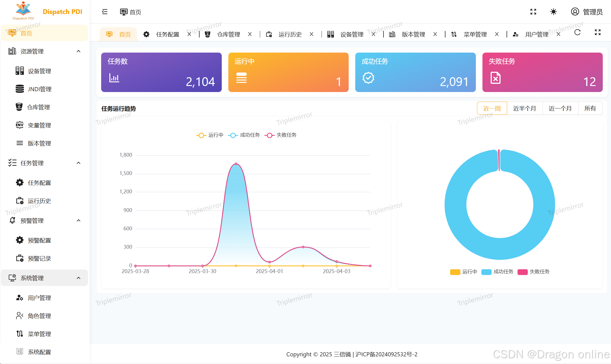This screenshot has width=611, height=364.
Task: Collapse the 系统管理 menu group
Action: tap(78, 278)
